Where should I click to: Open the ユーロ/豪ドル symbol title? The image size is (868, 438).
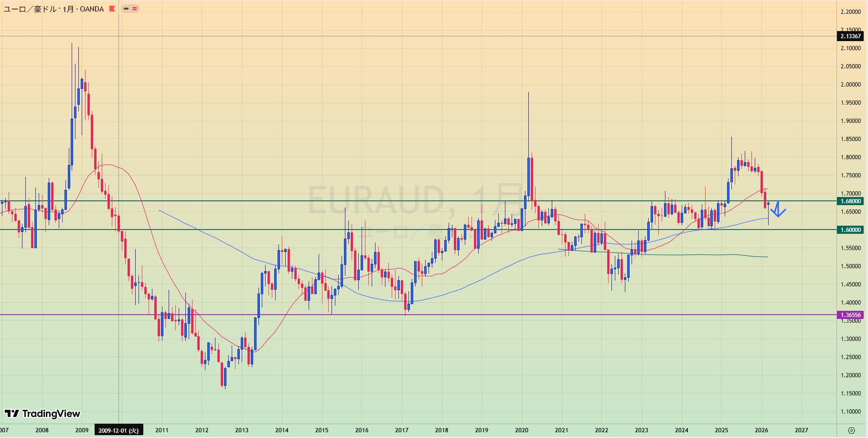[x=54, y=9]
